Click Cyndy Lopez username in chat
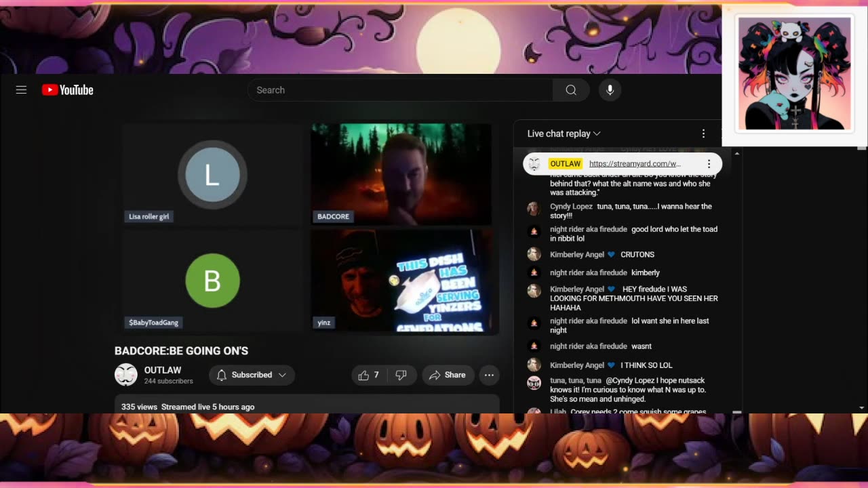The image size is (868, 488). coord(571,206)
